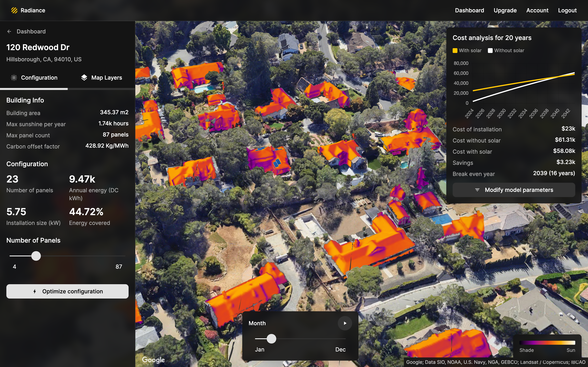Image resolution: width=588 pixels, height=367 pixels.
Task: Click the lightning bolt icon on Optimize
Action: click(35, 291)
